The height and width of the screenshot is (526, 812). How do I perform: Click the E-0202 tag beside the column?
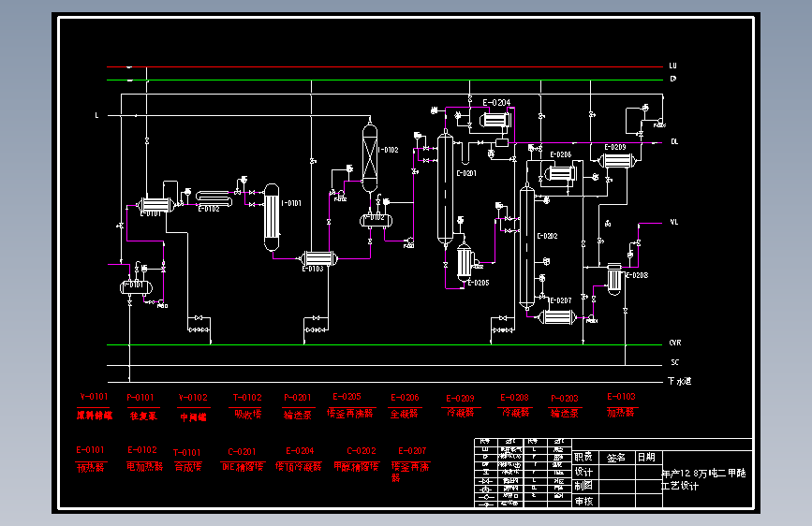click(x=547, y=236)
